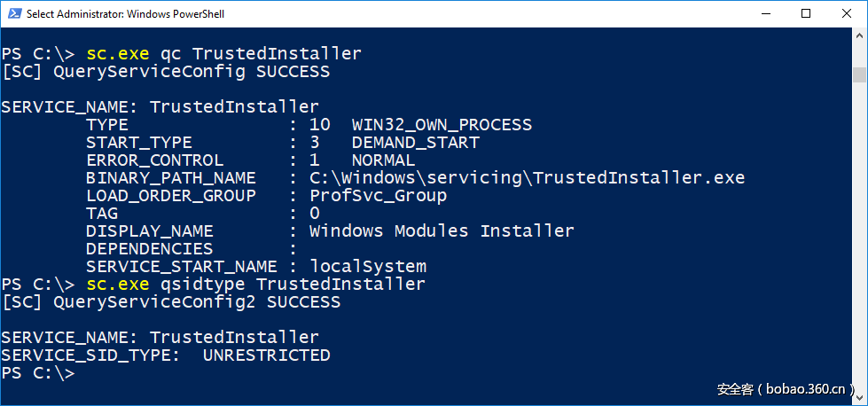The width and height of the screenshot is (868, 406).
Task: Click the 'Windows Modules Installer' display name
Action: tap(442, 231)
